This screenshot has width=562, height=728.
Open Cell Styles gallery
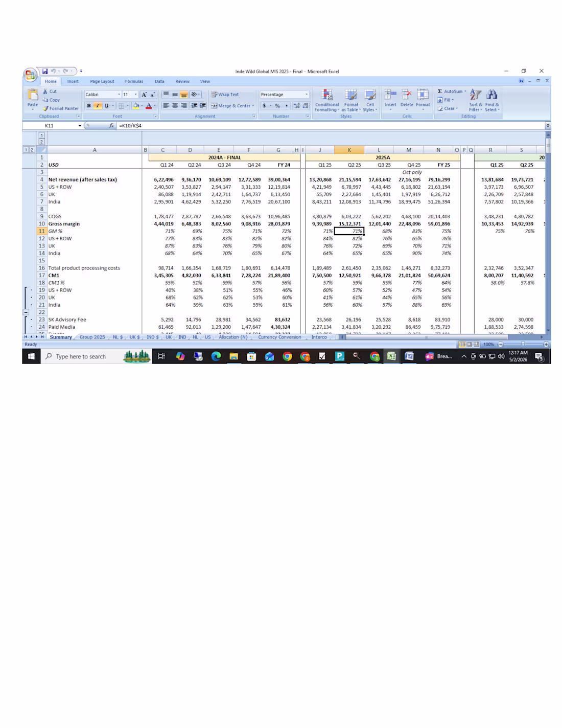[x=370, y=100]
